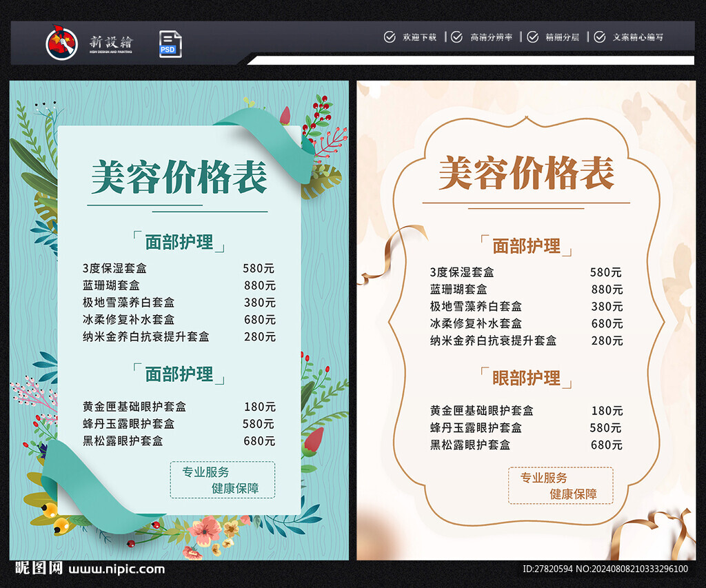Click 纳米金养白抗衰提升套盒 in the orange poster
The width and height of the screenshot is (706, 588).
[x=494, y=341]
